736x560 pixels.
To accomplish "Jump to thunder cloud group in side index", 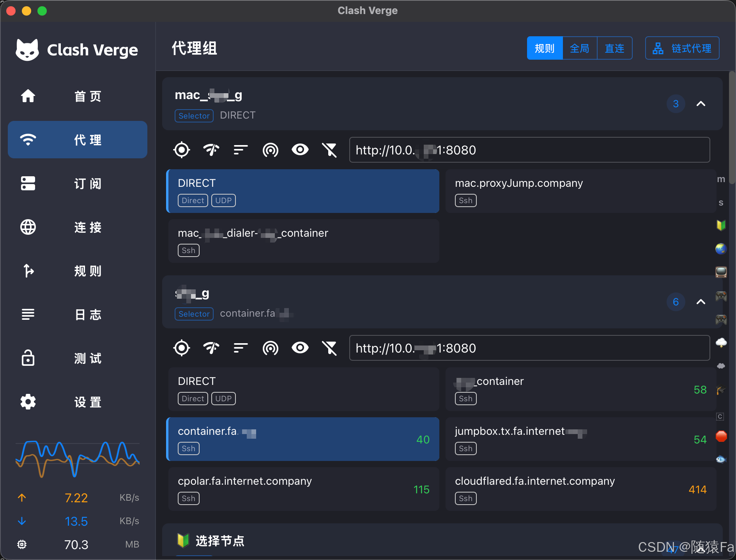I will click(721, 342).
